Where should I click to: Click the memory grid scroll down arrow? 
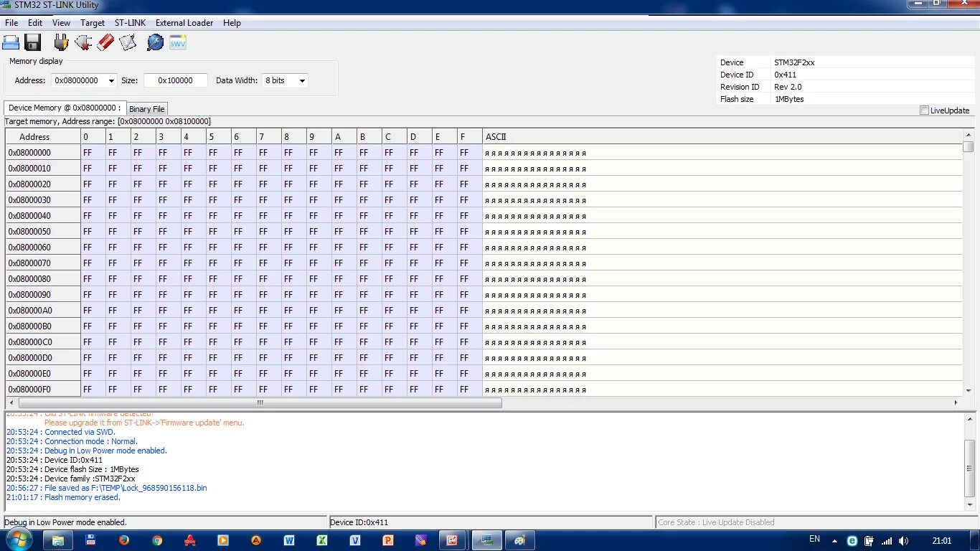coord(969,391)
